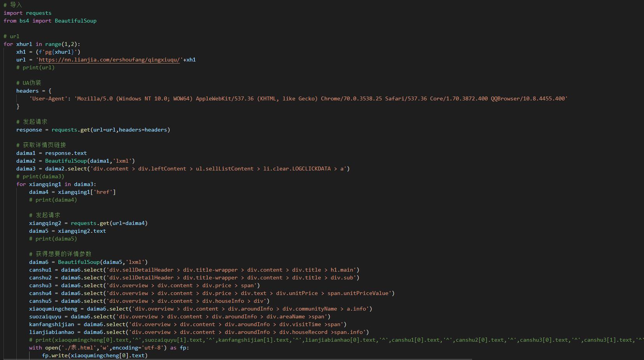
Task: Click the 'li.clear.LOGCLICKDATA' selector text
Action: (x=297, y=169)
